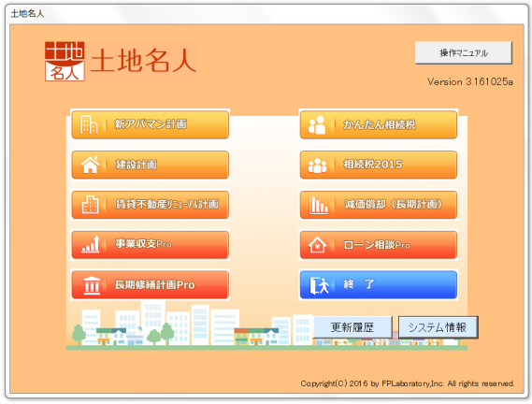Click the apartment icon on 賃貸不動産リニューアル計画
Image resolution: width=532 pixels, height=404 pixels.
(x=90, y=205)
